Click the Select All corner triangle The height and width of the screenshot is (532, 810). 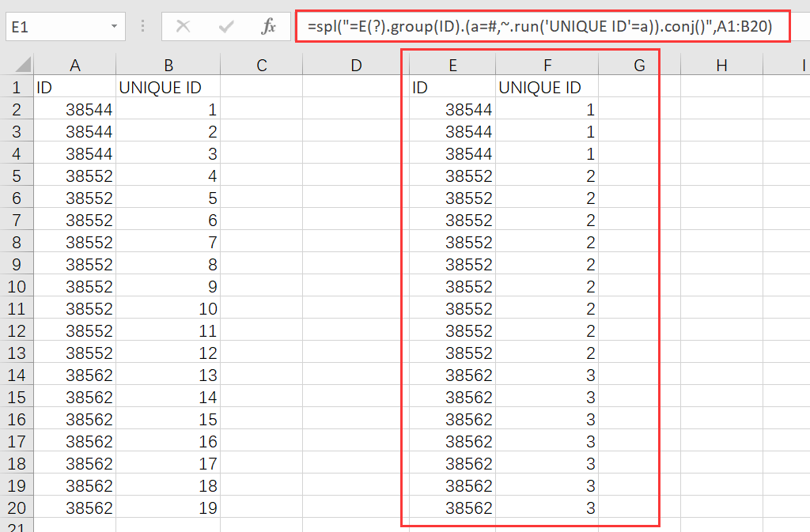(x=22, y=65)
